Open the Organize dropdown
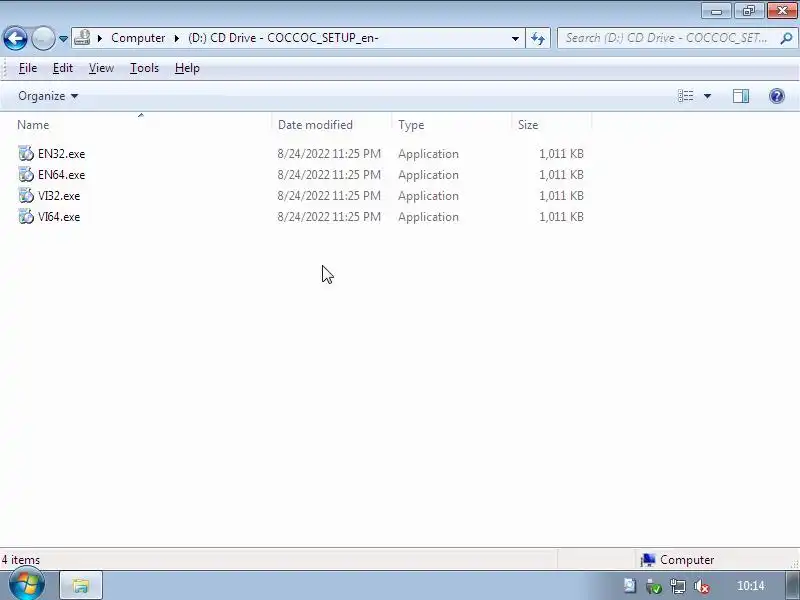 pos(48,96)
